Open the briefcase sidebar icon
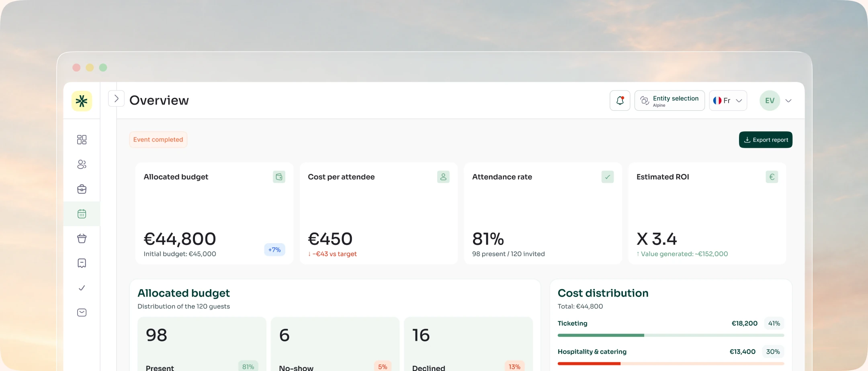 coord(82,189)
